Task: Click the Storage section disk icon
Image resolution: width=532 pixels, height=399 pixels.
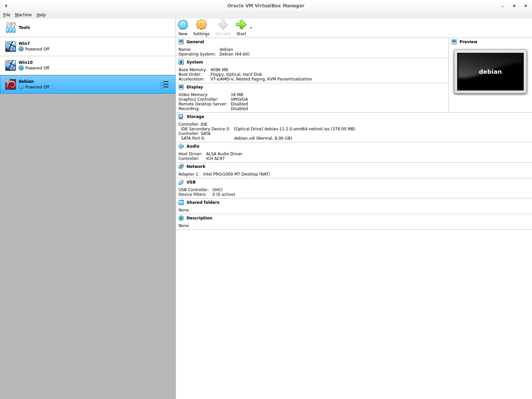Action: tap(181, 117)
